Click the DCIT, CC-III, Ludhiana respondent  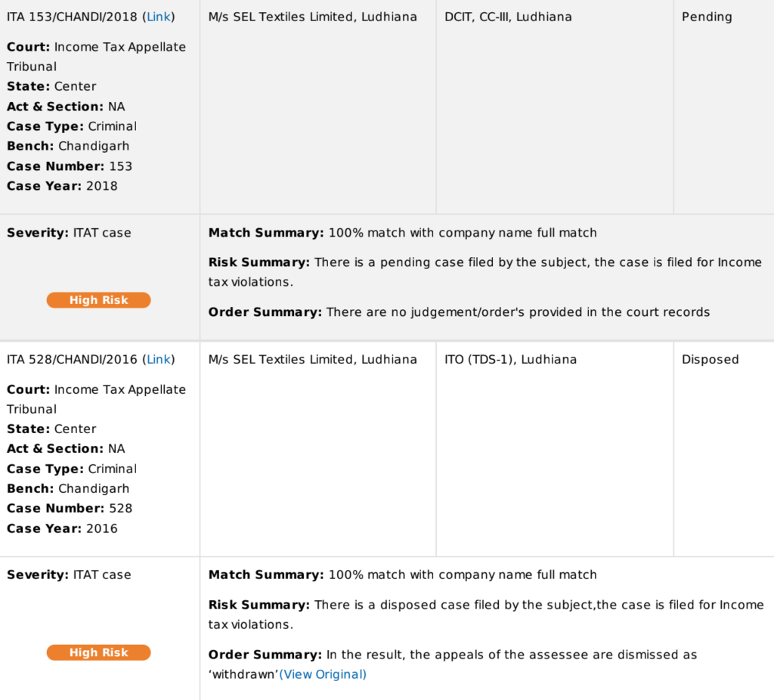[x=508, y=17]
